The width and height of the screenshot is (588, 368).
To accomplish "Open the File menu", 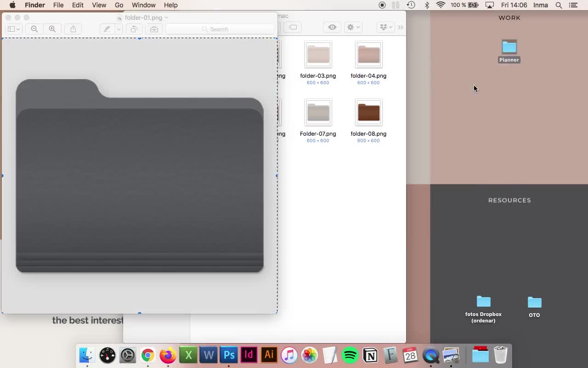I will (x=58, y=5).
